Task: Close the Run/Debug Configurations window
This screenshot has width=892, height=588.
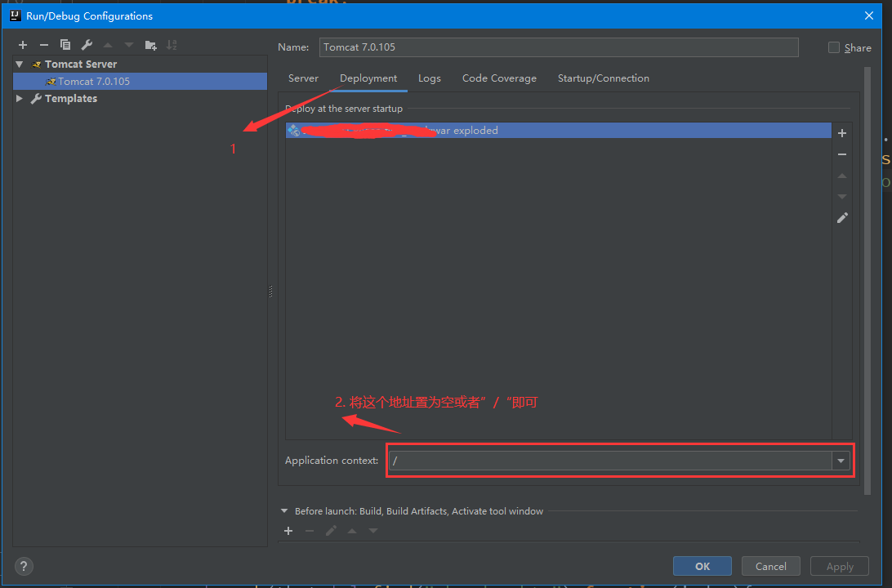Action: point(869,16)
